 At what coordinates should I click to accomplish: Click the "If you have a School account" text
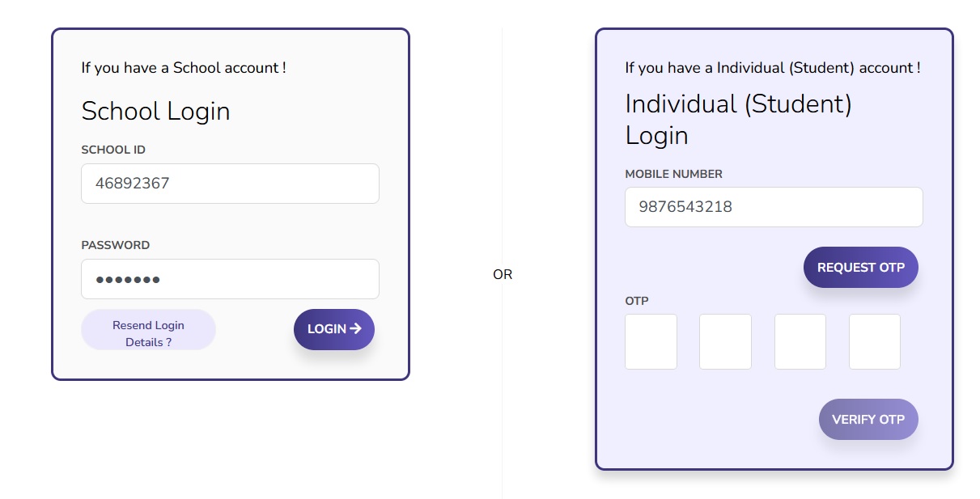pos(184,68)
